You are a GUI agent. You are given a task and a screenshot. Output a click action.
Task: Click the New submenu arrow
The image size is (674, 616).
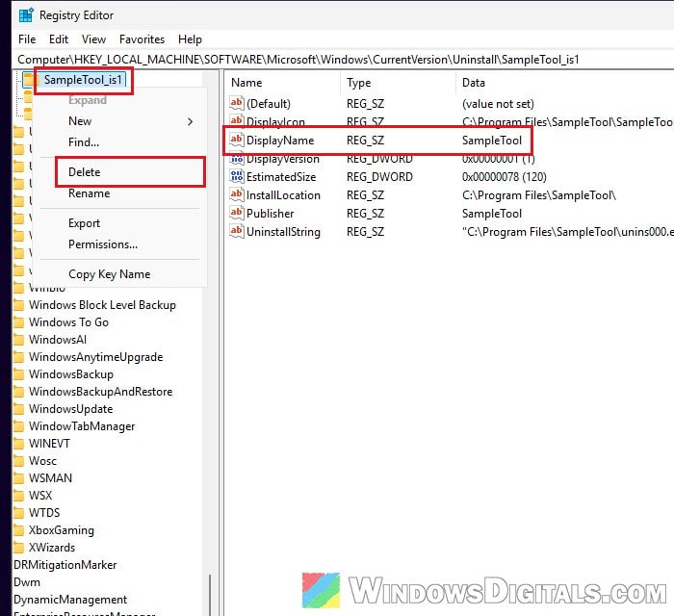(x=191, y=121)
